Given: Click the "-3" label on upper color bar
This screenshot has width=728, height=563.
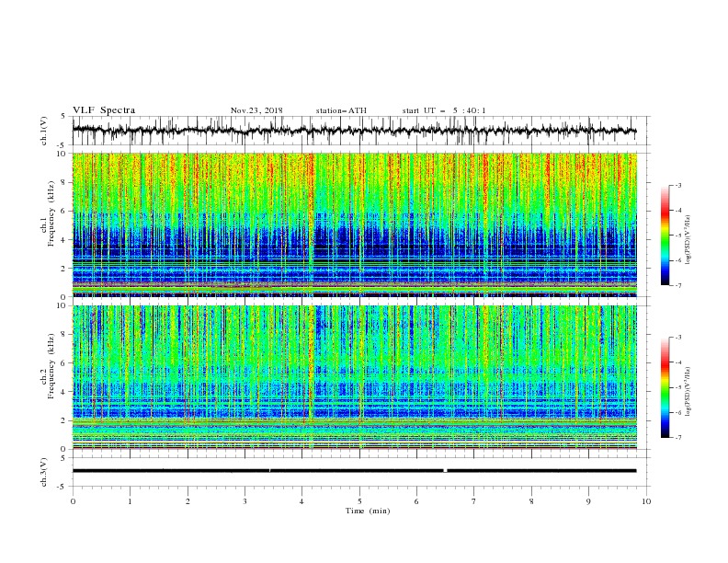Looking at the screenshot, I should pos(677,185).
